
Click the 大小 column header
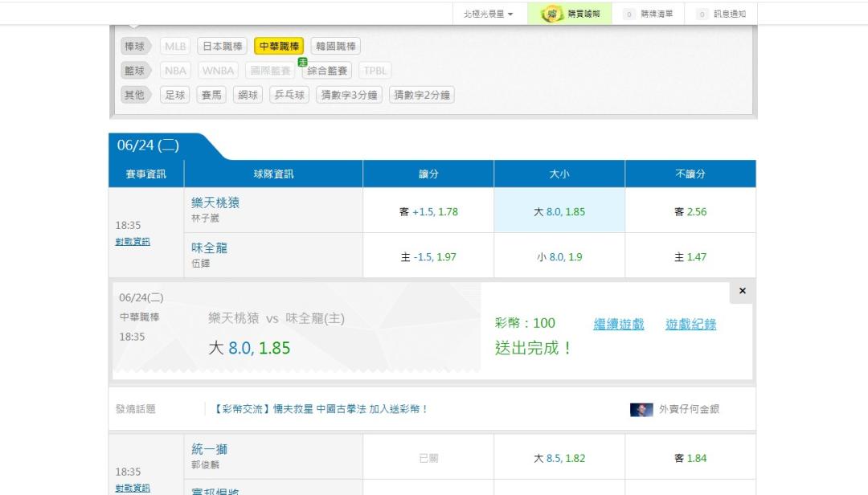[559, 174]
